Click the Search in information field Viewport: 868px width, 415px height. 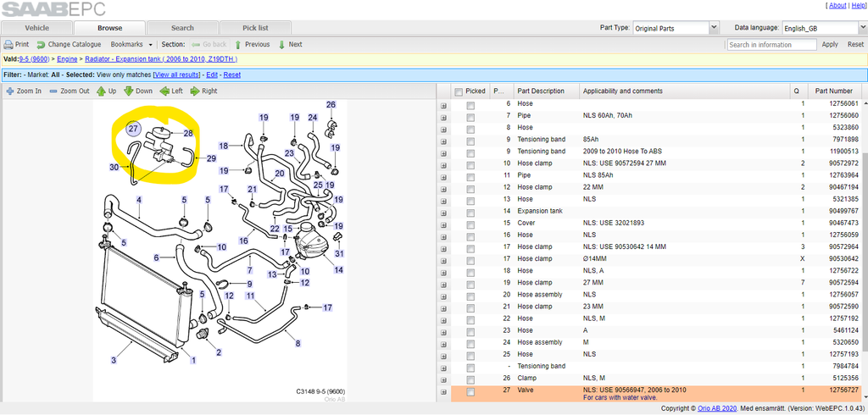pyautogui.click(x=771, y=45)
